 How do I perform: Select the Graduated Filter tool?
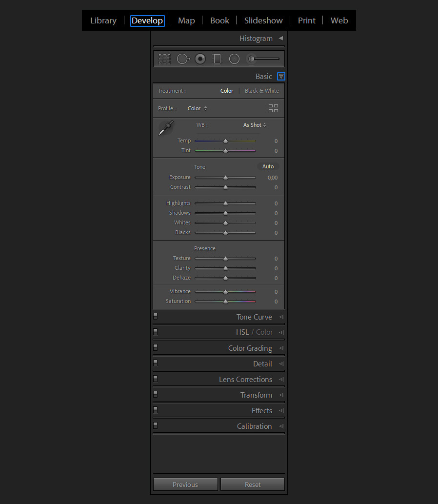point(217,59)
